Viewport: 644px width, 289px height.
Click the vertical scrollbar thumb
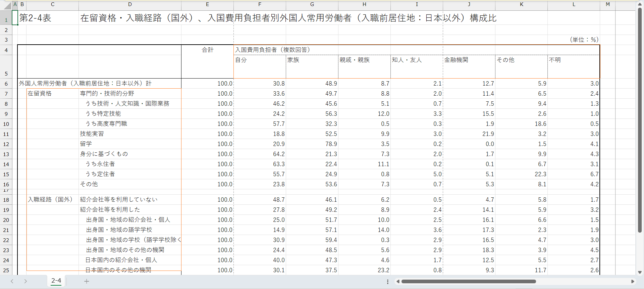click(x=640, y=121)
